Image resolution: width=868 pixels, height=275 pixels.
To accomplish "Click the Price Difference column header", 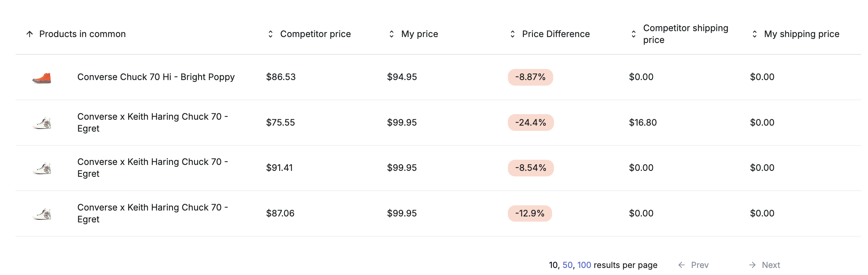I will point(556,34).
